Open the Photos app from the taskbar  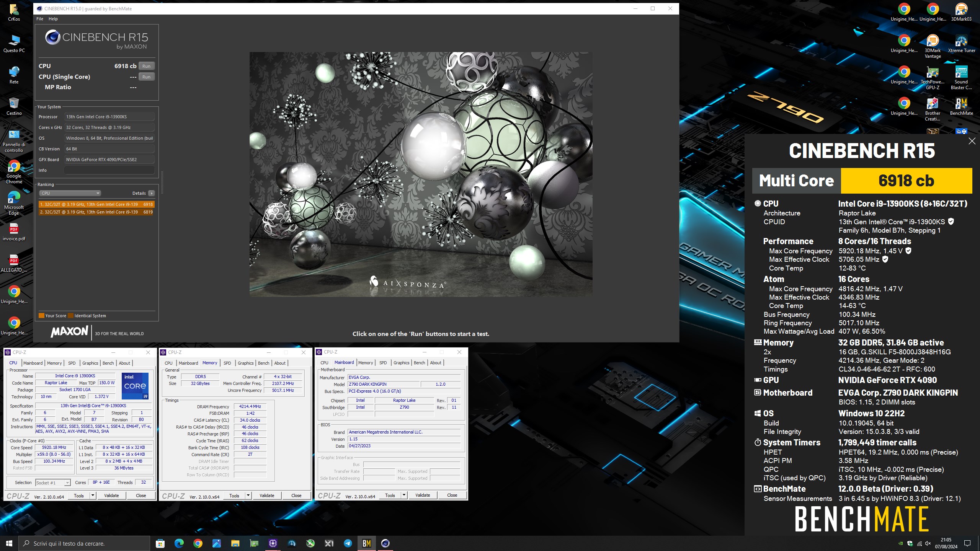tap(216, 543)
